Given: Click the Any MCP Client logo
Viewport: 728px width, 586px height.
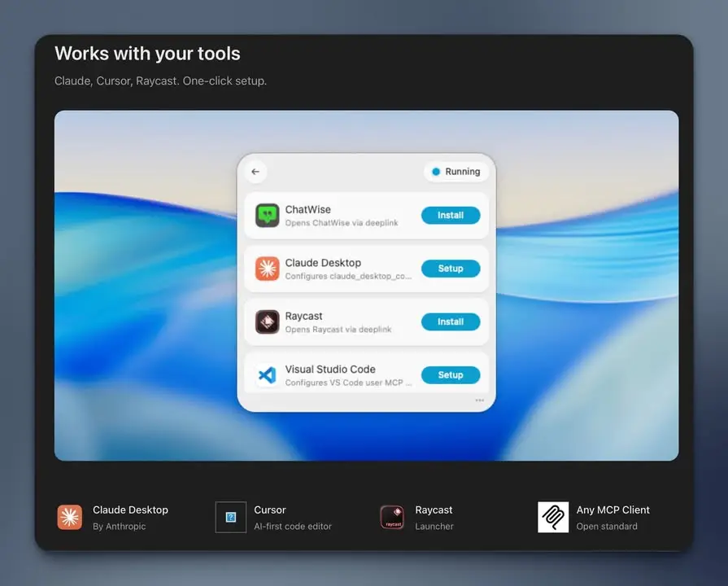Looking at the screenshot, I should click(553, 517).
